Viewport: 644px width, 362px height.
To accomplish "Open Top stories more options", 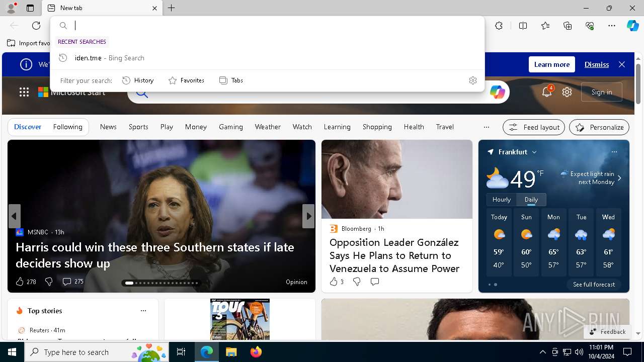I will [143, 311].
